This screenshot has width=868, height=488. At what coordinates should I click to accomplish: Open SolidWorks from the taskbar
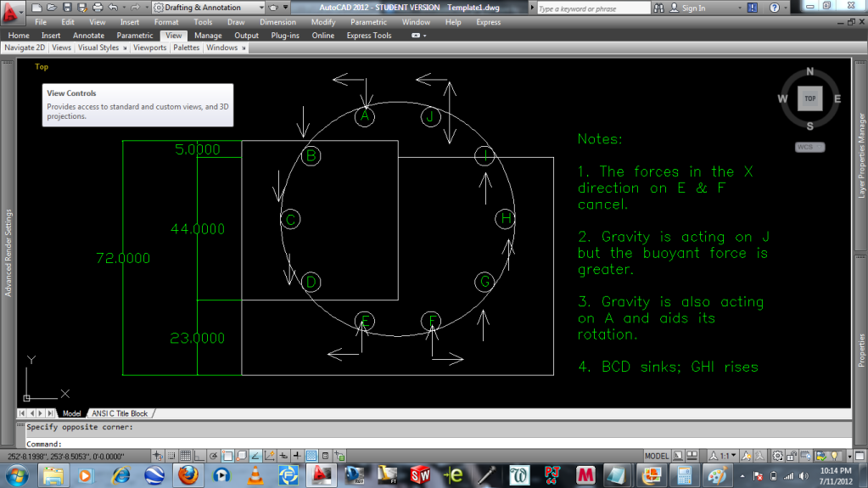click(x=421, y=475)
